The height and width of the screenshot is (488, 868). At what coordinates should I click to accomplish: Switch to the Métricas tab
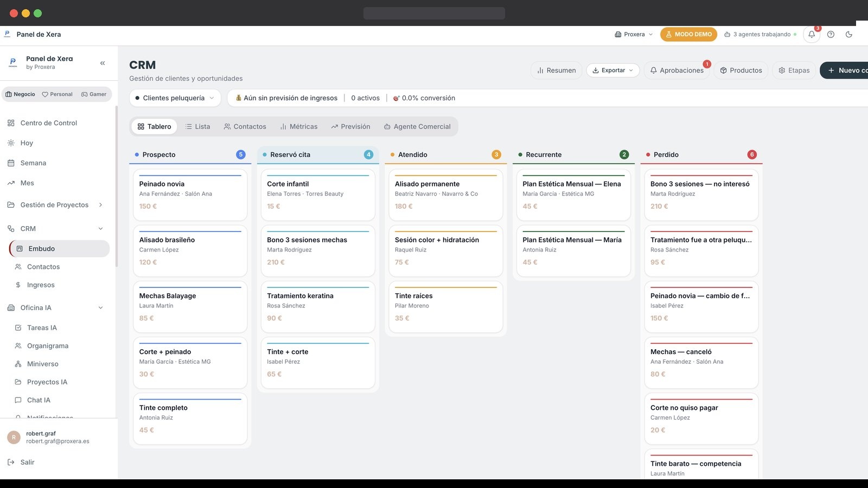tap(299, 127)
